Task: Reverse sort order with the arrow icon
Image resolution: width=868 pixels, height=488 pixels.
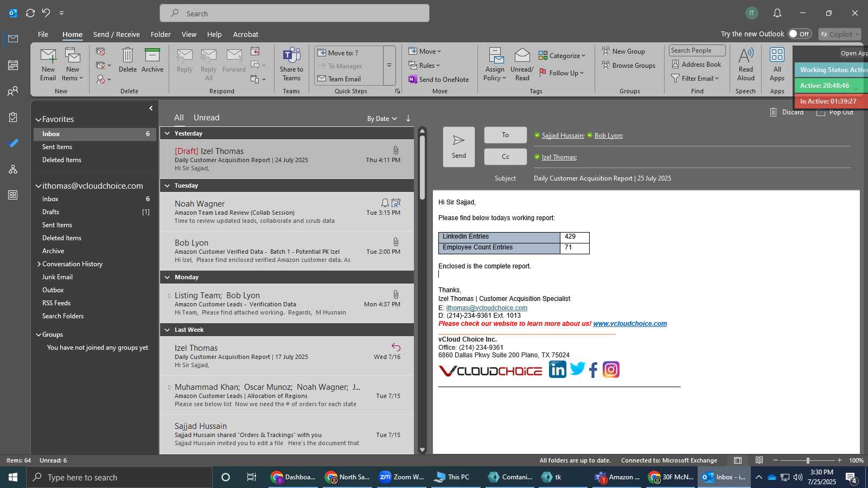Action: 408,118
